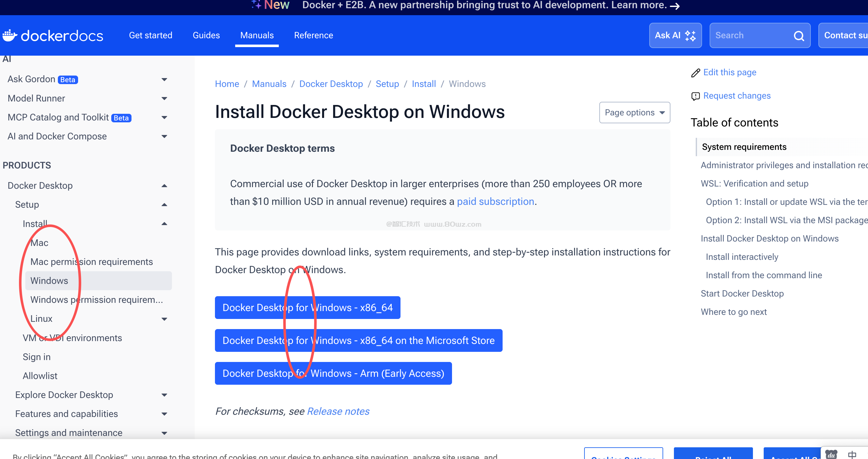Expand Explore Docker Desktop section

tap(164, 395)
